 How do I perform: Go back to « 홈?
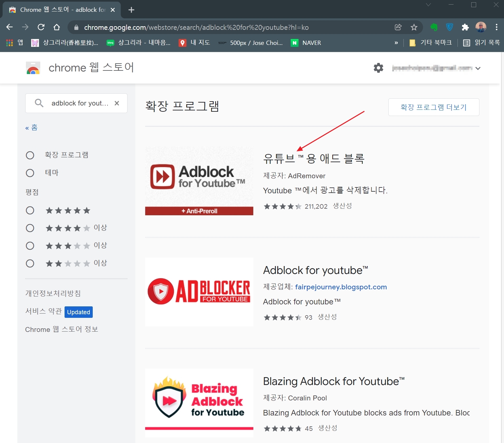click(x=31, y=127)
